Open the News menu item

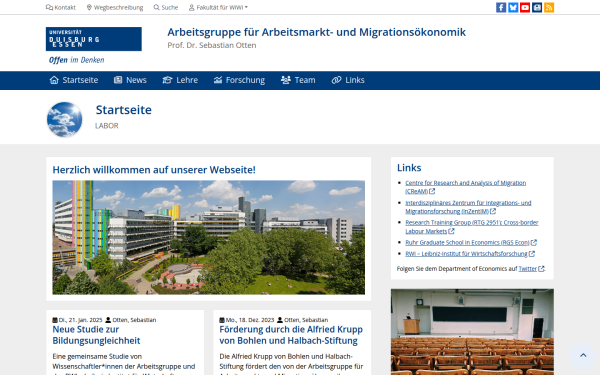[x=130, y=80]
